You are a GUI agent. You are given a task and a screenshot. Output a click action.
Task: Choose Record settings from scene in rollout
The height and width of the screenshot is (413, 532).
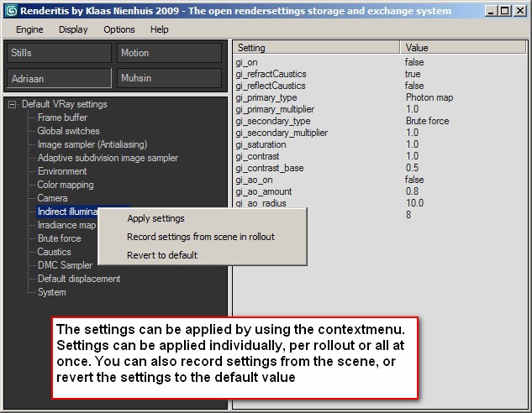pos(201,237)
